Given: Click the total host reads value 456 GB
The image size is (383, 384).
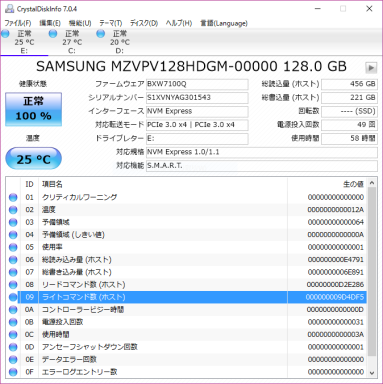Looking at the screenshot, I should coord(349,84).
